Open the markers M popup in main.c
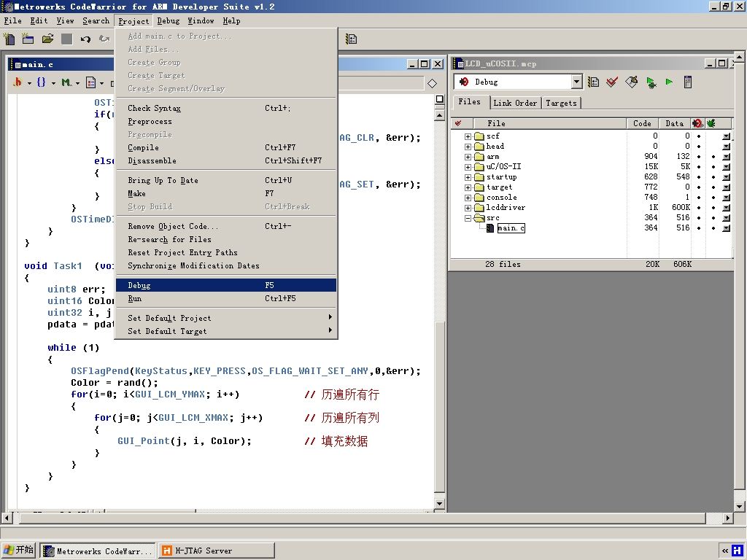Screen dimensions: 747x560 tap(70, 82)
